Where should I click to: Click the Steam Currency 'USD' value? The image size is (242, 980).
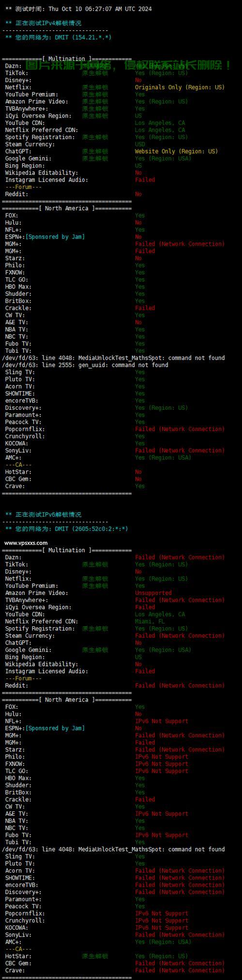140,144
